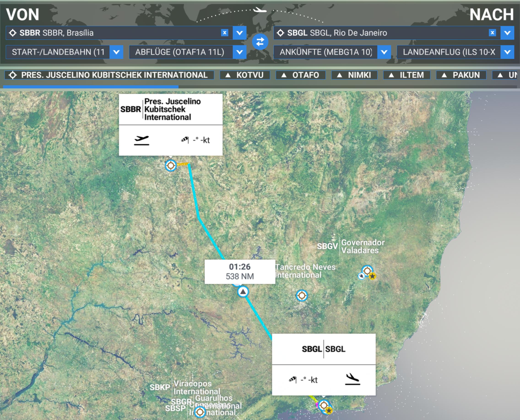This screenshot has height=420, width=520.
Task: Click the windsock icon in SBBR card
Action: 185,140
